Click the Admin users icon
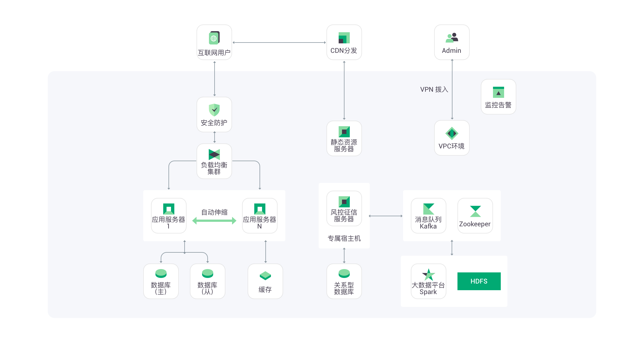The width and height of the screenshot is (644, 343). 452,38
